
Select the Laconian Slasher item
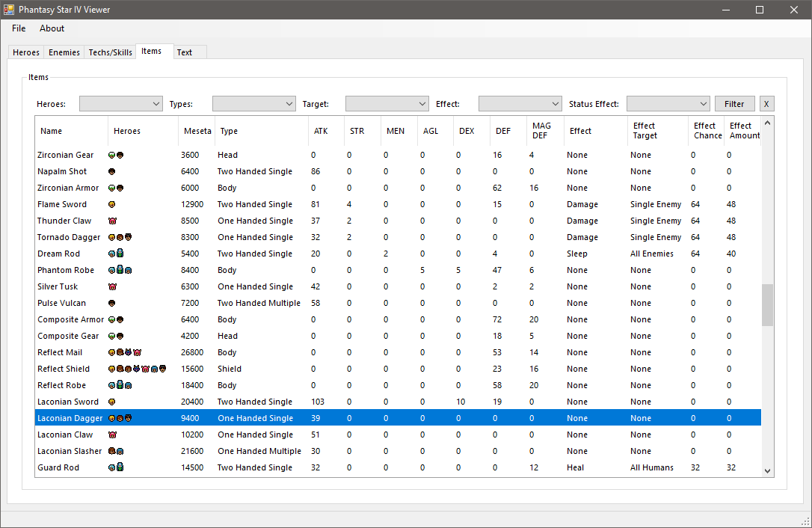(398, 451)
